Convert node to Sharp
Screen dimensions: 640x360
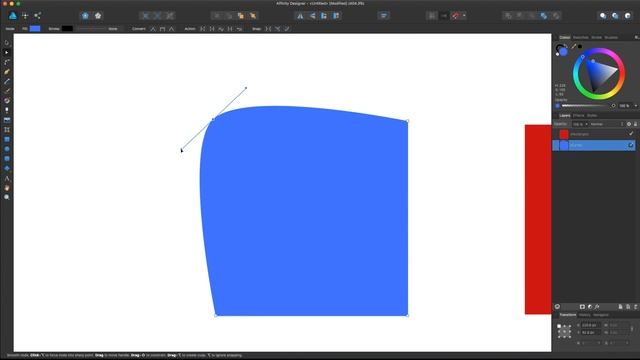pos(153,29)
